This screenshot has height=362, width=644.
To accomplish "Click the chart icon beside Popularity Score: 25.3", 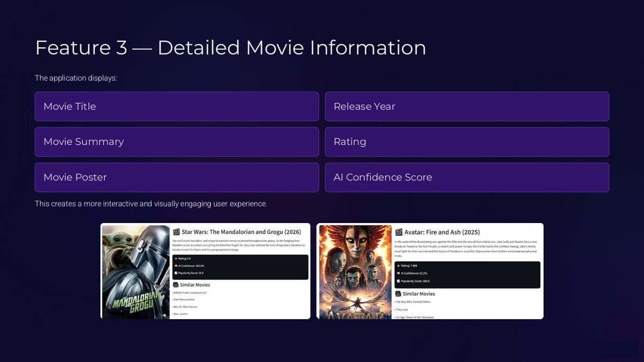I will pyautogui.click(x=175, y=273).
